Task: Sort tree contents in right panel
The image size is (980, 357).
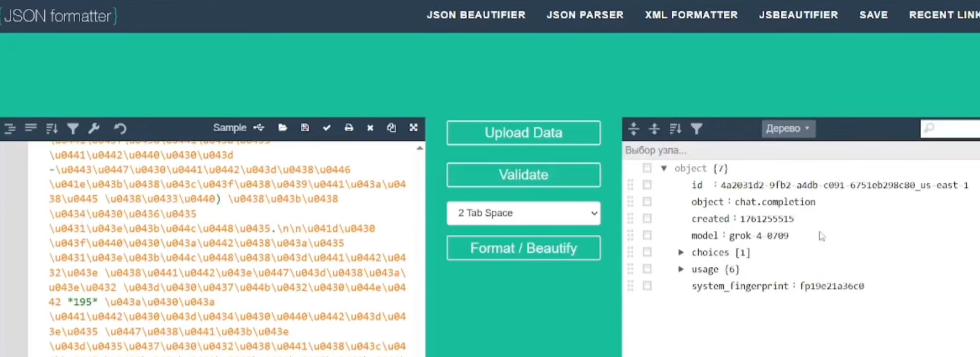Action: pos(675,129)
